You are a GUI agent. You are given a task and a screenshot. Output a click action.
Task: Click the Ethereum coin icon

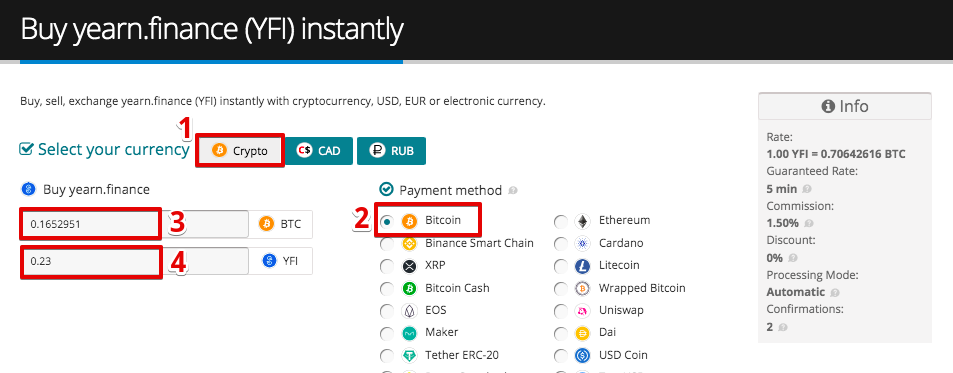(x=582, y=222)
